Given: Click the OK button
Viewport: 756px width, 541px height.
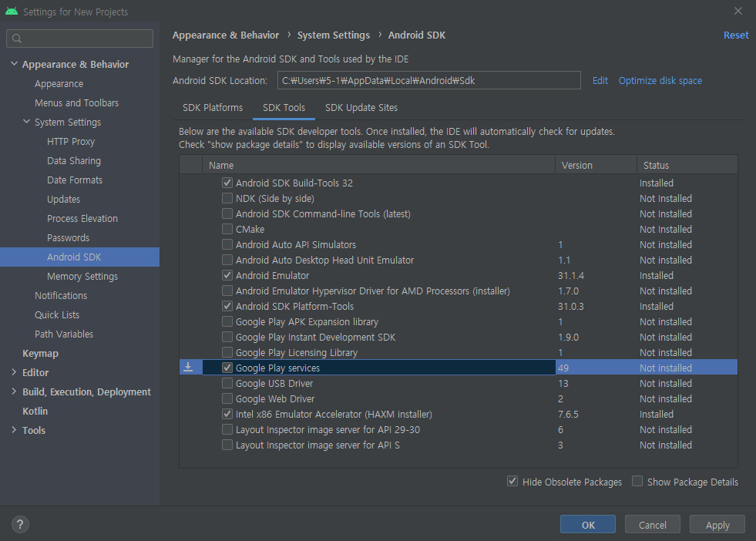Looking at the screenshot, I should click(588, 525).
